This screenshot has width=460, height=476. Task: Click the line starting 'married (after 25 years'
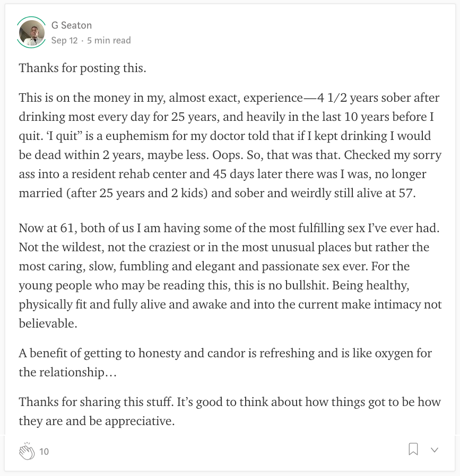click(x=217, y=193)
